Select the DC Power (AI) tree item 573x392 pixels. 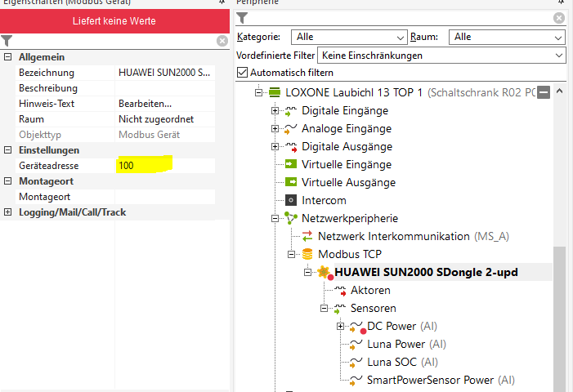click(x=402, y=326)
